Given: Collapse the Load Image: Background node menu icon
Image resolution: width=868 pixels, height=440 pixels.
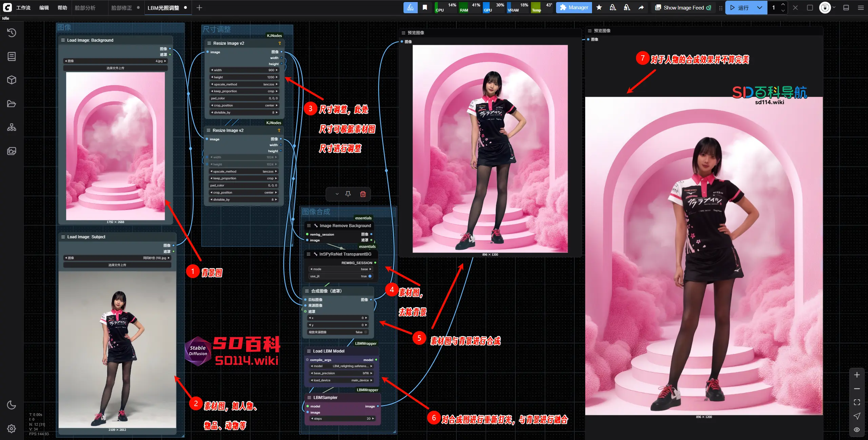Looking at the screenshot, I should [63, 40].
